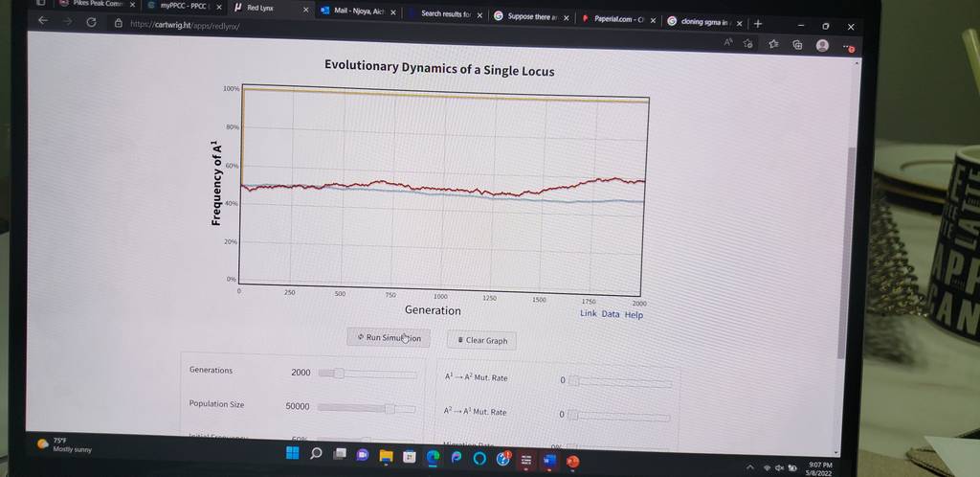Show hidden system tray icons chevron
Screen dimensions: 980x477
(x=750, y=466)
